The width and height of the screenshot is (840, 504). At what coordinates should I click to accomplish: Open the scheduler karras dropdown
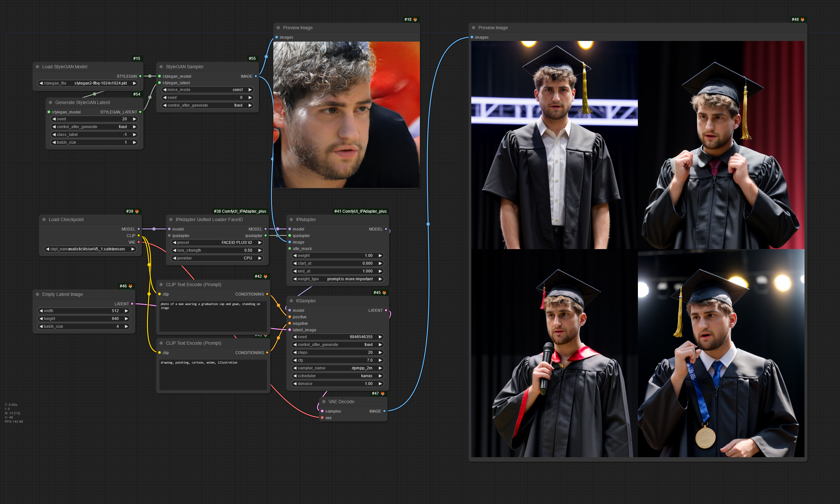click(337, 376)
